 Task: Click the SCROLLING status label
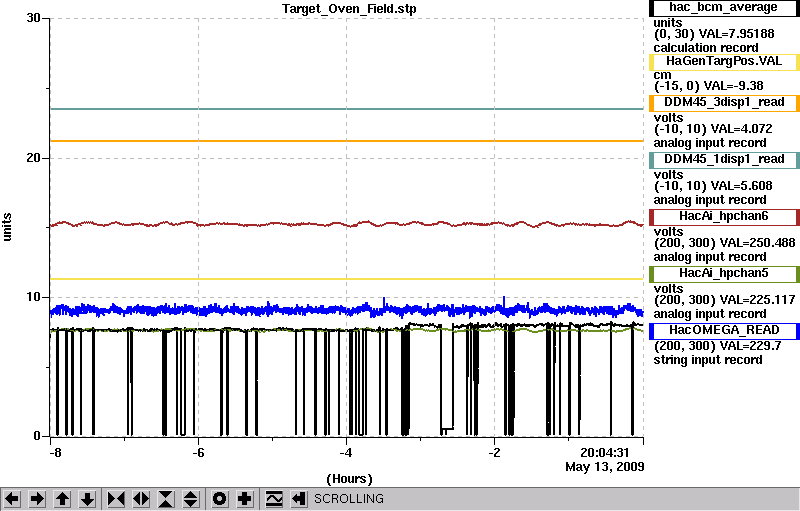[348, 499]
